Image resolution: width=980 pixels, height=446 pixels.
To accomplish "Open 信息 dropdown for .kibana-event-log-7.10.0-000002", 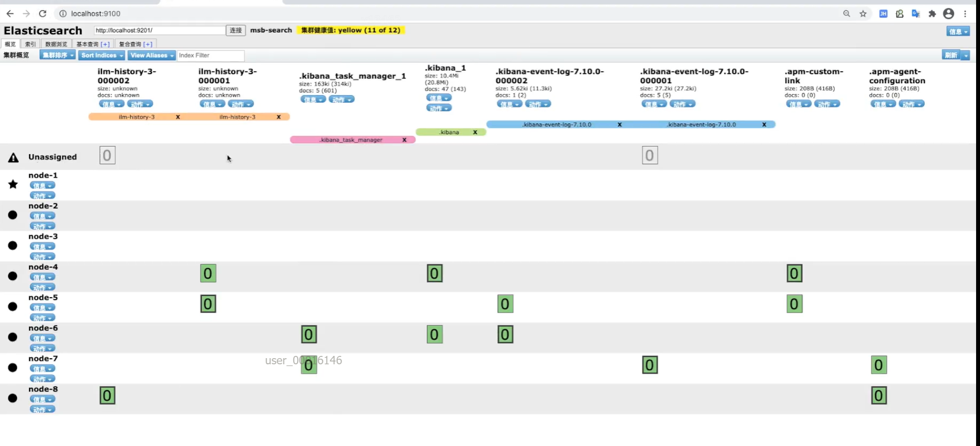I will point(510,104).
